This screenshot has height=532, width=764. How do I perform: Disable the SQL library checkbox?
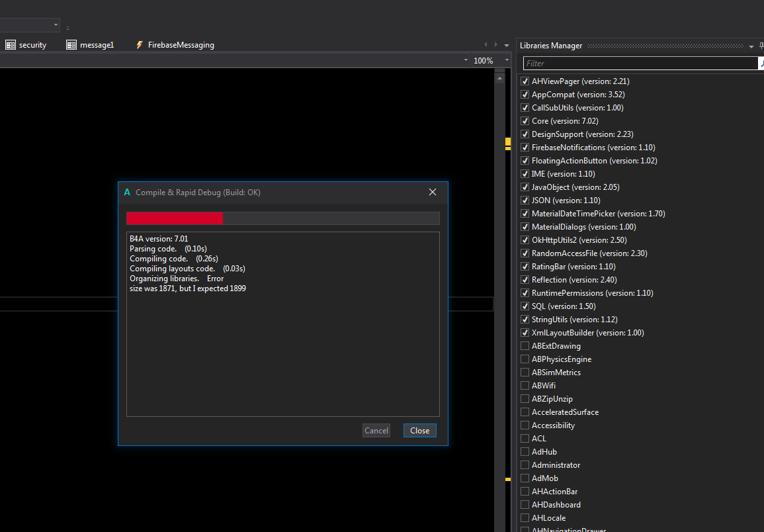525,306
